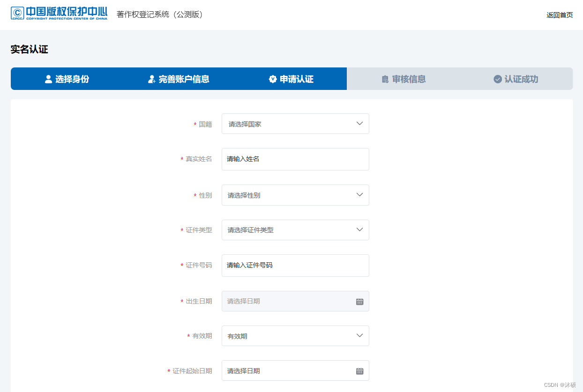Select the 申请认证 step tab

pos(291,79)
